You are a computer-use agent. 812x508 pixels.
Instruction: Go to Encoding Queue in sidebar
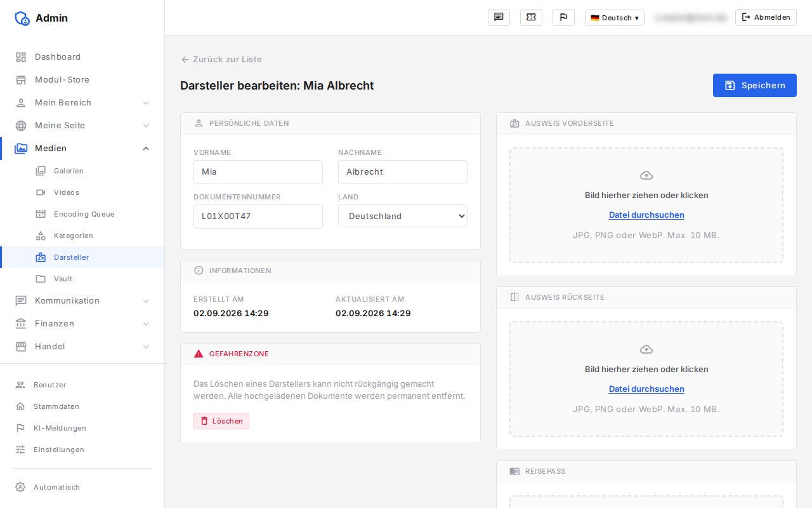82,214
